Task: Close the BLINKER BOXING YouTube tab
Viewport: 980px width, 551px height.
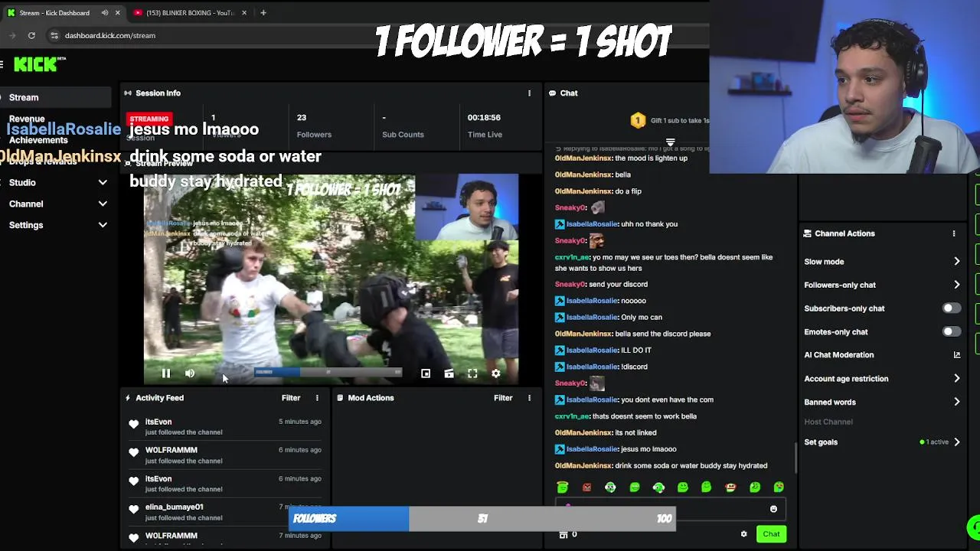Action: 244,12
